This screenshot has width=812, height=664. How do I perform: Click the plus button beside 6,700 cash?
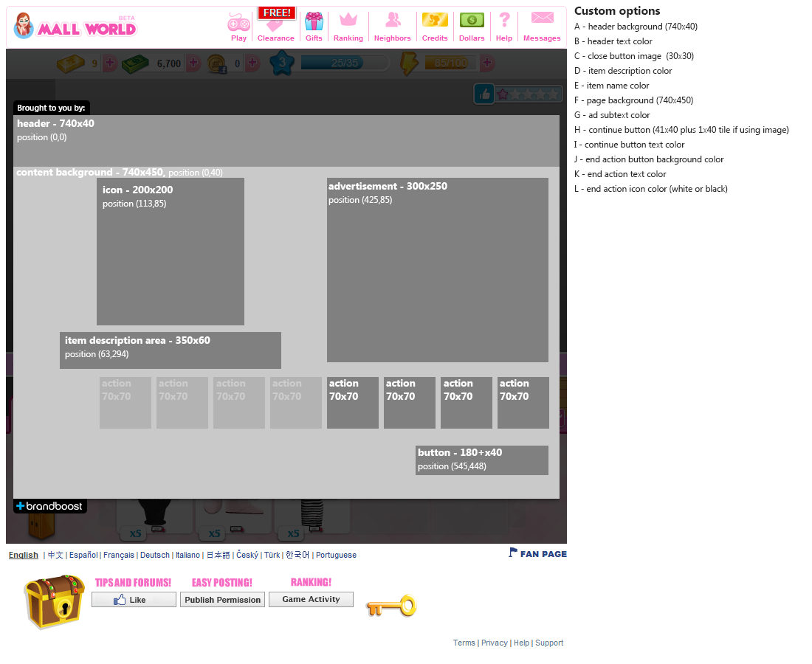tap(193, 63)
